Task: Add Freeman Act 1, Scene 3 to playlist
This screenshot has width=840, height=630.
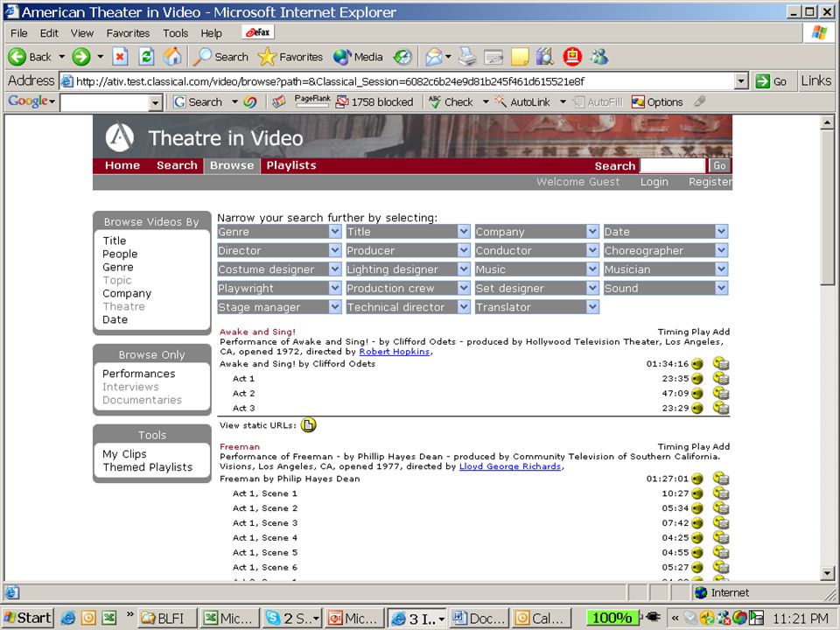Action: [721, 523]
